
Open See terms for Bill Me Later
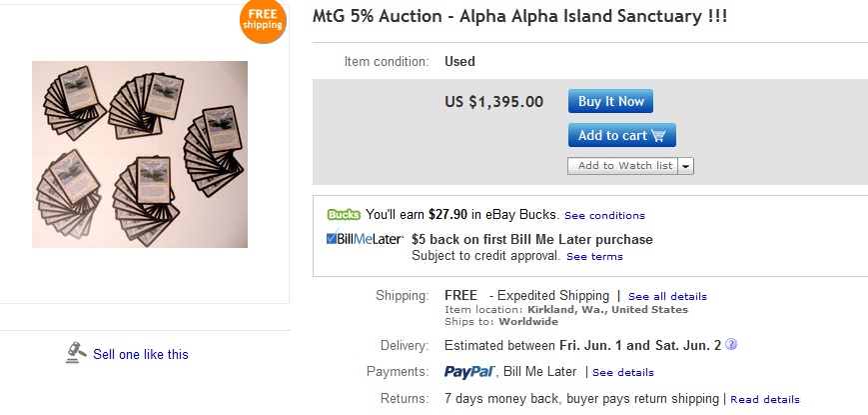(594, 257)
